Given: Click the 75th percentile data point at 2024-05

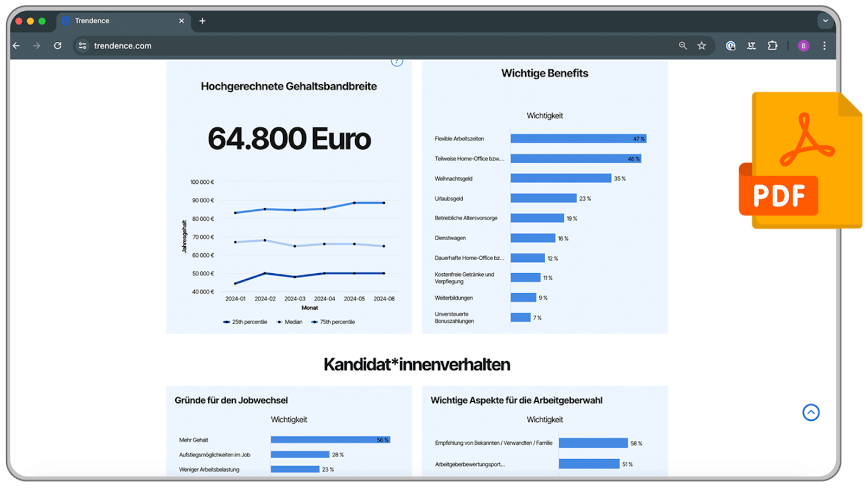Looking at the screenshot, I should pyautogui.click(x=354, y=203).
